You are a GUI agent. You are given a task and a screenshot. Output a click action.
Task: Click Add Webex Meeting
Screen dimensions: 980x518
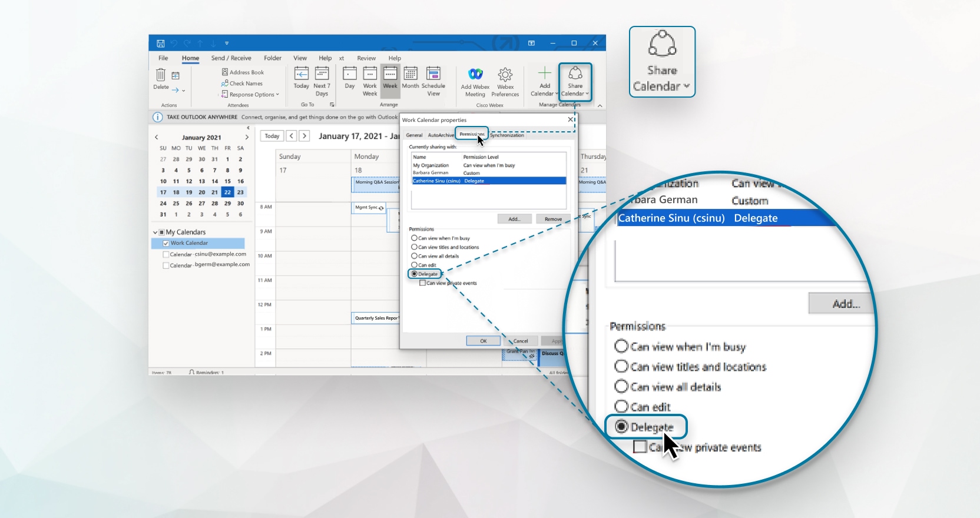pyautogui.click(x=475, y=82)
